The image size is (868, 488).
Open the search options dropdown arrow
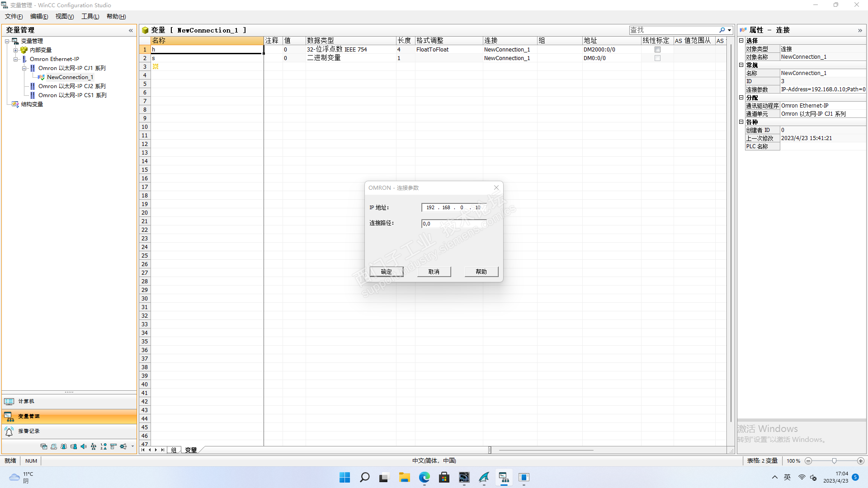click(729, 30)
